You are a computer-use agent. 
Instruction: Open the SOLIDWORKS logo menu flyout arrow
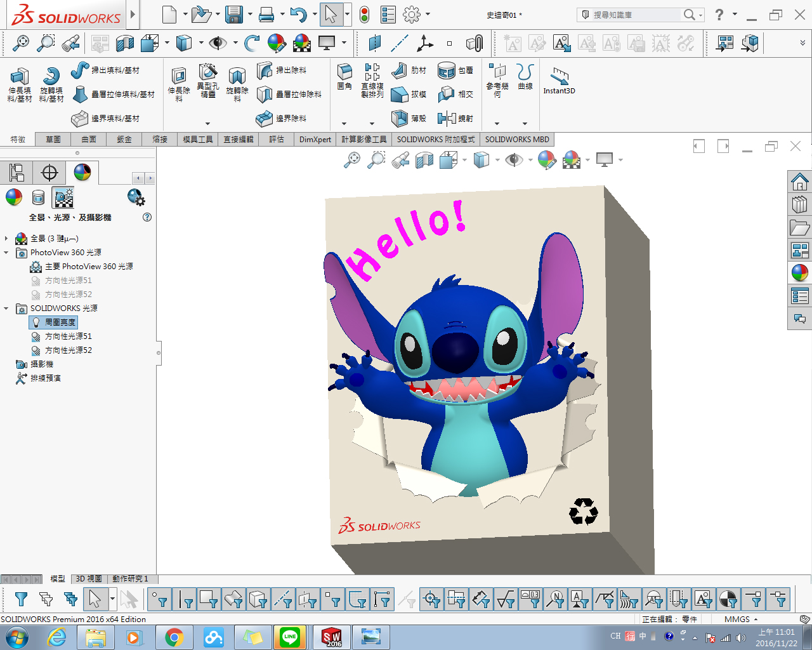click(133, 15)
